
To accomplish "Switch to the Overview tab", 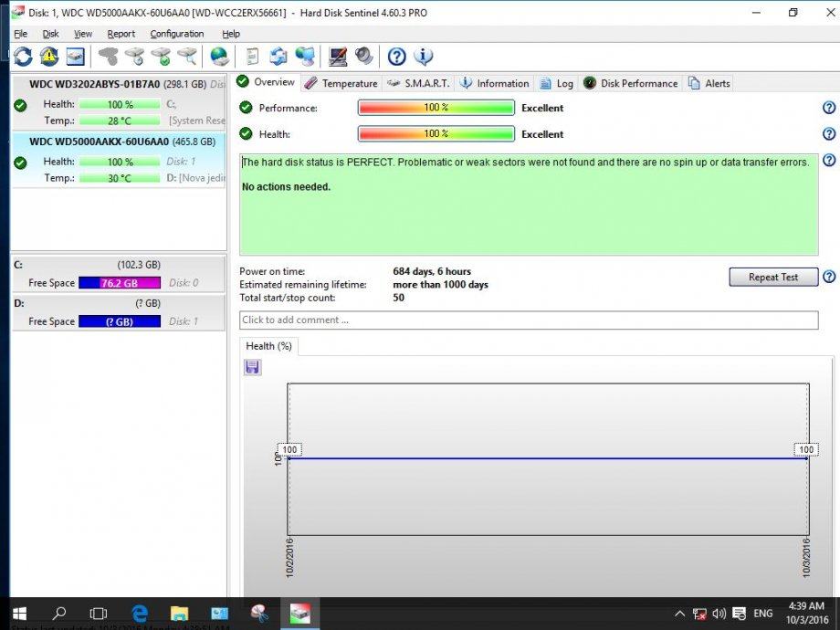I will point(266,82).
